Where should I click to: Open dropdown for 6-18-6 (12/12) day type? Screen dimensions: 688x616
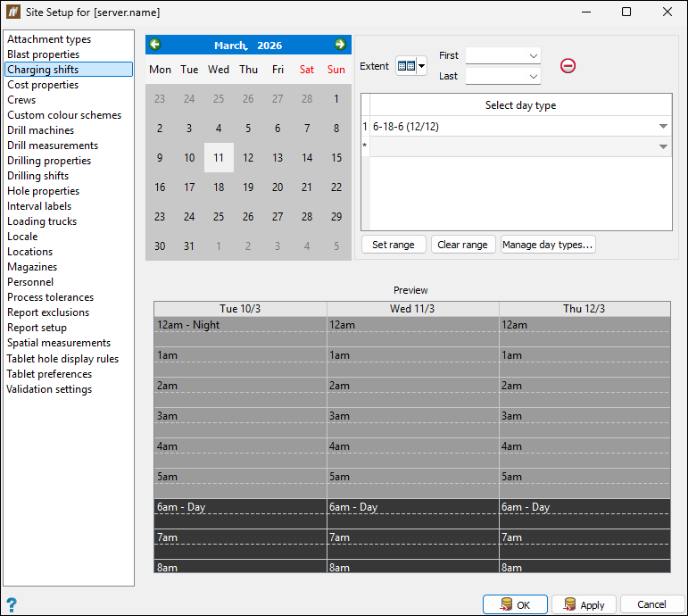[663, 127]
